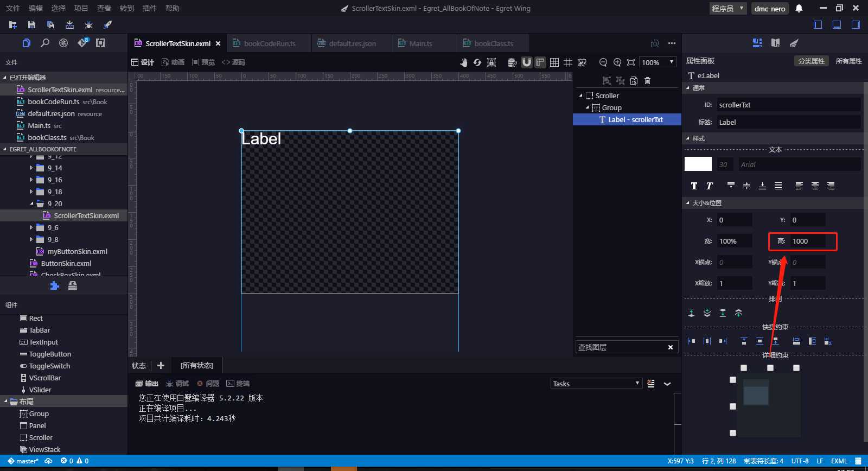Screen dimensions: 868x471
Task: Toggle the left-middle constraint checkbox
Action: coord(733,406)
